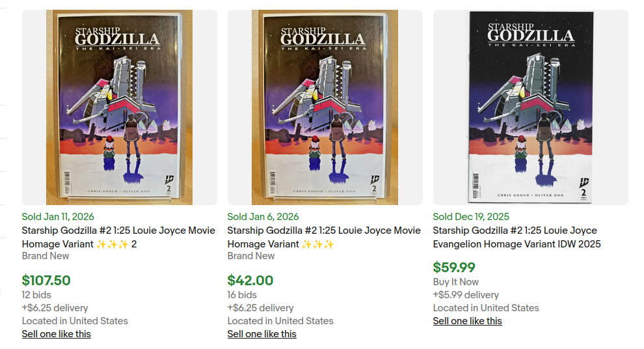Click the 'Sold Jan 6, 2026' label
644x349 pixels.
point(263,217)
